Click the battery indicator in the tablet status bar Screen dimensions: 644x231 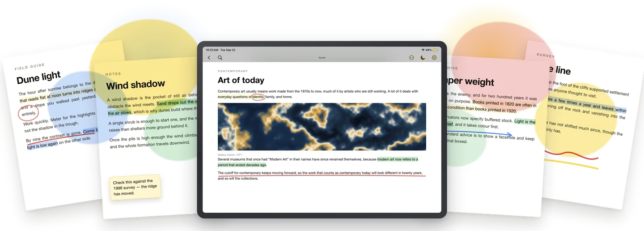pos(435,50)
